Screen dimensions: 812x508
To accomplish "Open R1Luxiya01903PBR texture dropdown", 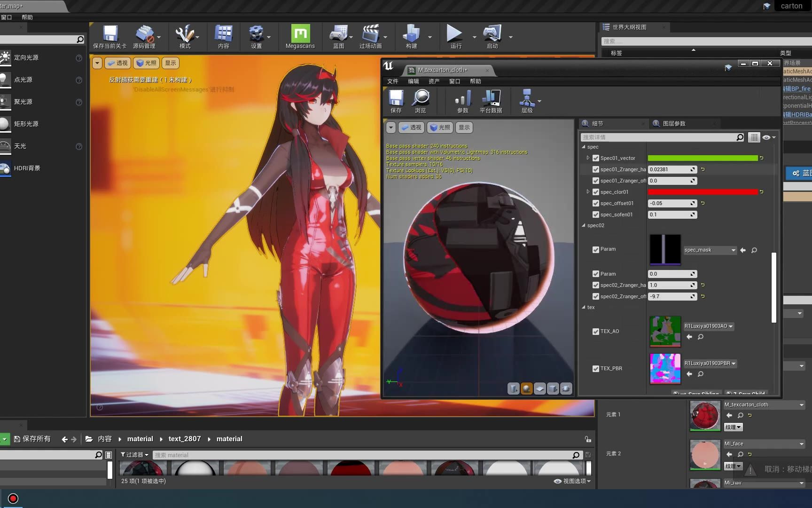I will 710,363.
